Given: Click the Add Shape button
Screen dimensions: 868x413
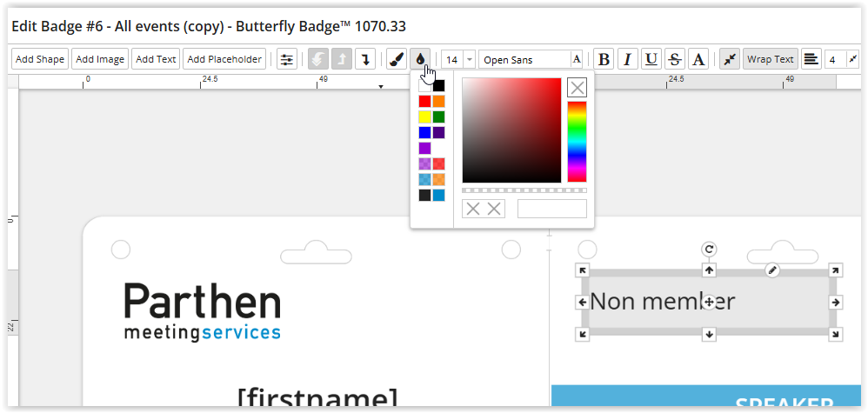Looking at the screenshot, I should click(x=40, y=59).
